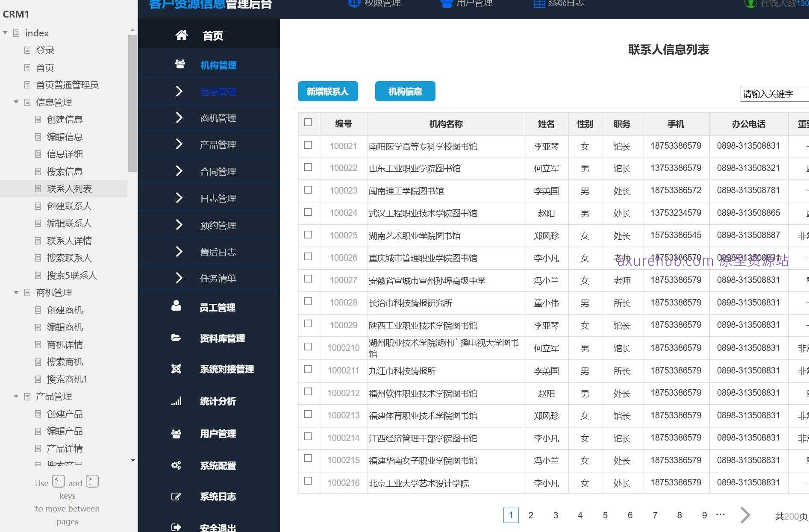Collapse the 信息管理 tree node on left
This screenshot has width=809, height=532.
[16, 102]
